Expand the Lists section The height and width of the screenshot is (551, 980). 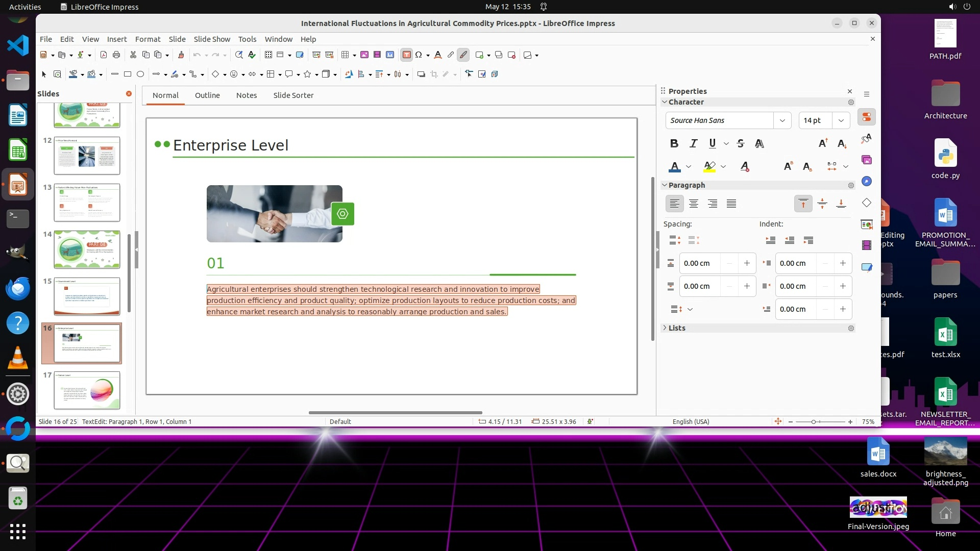pyautogui.click(x=677, y=328)
